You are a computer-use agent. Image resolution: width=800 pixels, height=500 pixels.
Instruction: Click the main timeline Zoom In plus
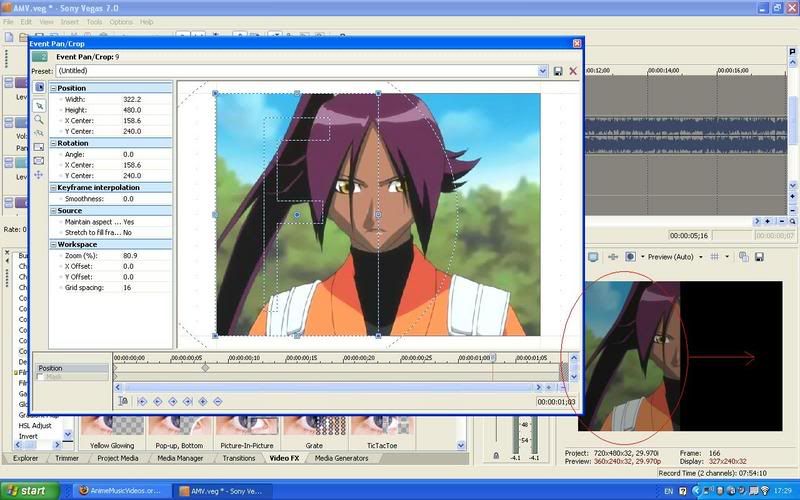click(x=767, y=221)
